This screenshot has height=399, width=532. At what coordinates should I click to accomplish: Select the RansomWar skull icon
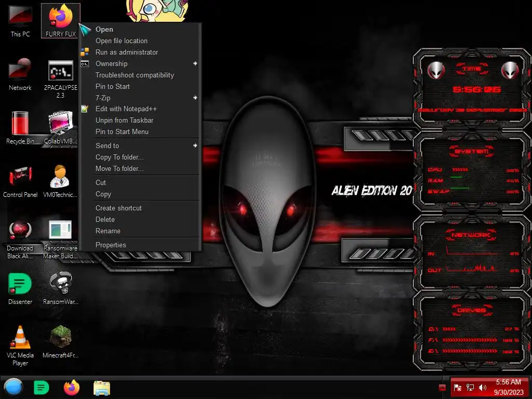[x=60, y=289]
